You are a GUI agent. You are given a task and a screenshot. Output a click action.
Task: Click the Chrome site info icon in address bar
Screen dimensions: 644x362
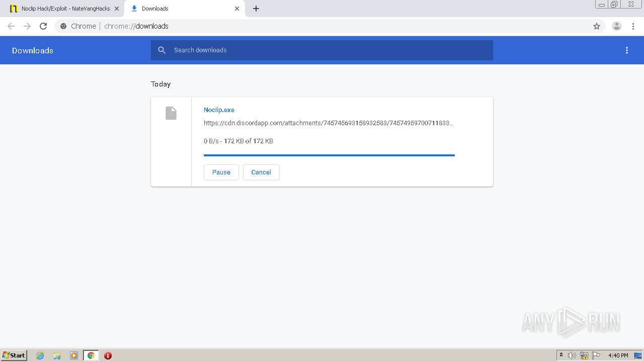pyautogui.click(x=63, y=26)
